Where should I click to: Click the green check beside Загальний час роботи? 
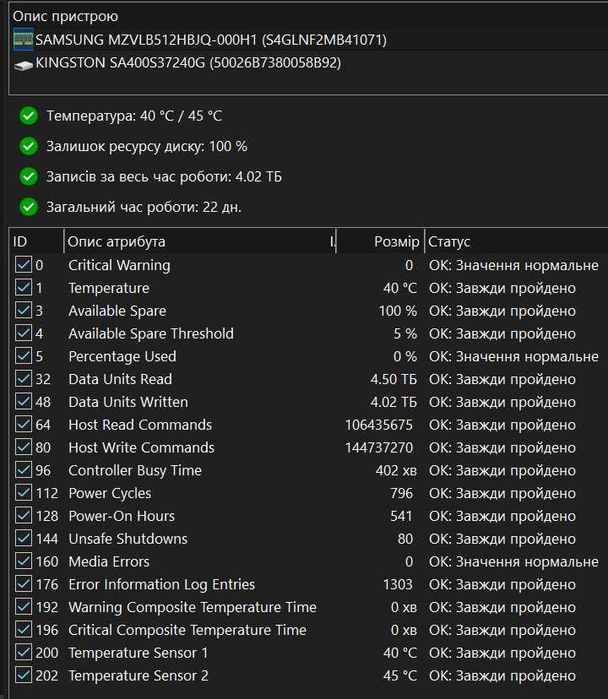click(x=29, y=207)
